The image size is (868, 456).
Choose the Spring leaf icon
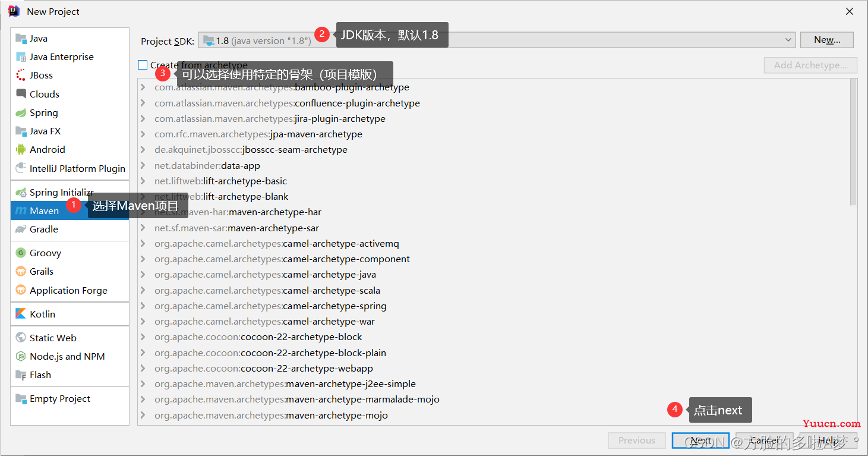(21, 113)
